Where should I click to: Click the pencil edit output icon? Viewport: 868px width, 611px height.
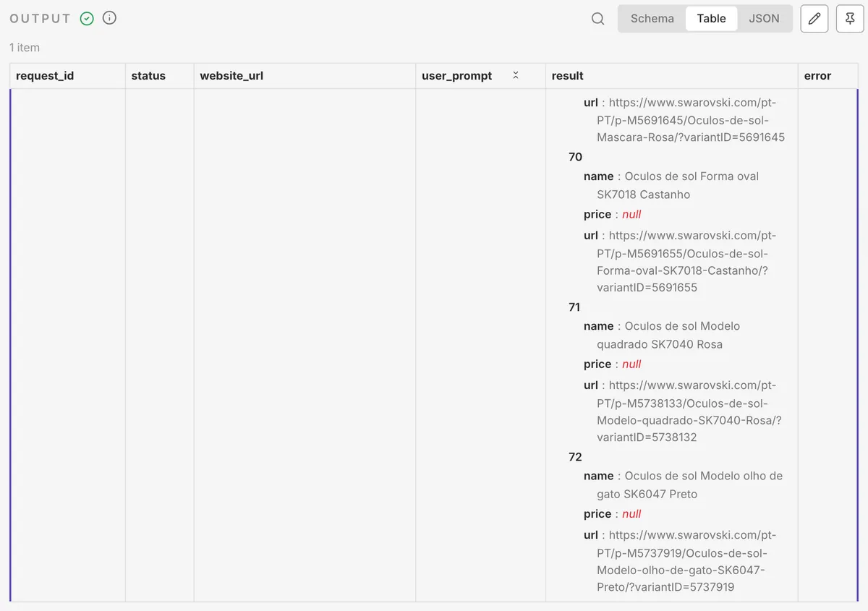pos(814,19)
